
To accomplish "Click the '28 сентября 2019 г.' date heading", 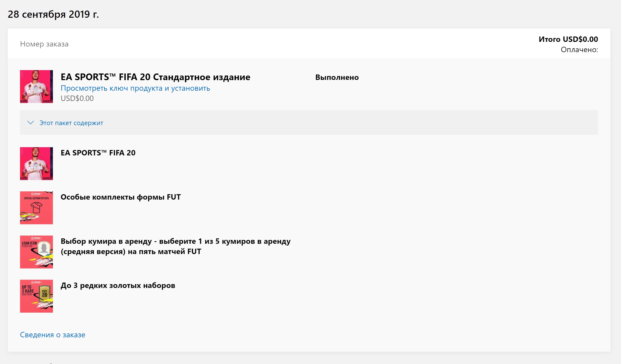I will coord(53,14).
